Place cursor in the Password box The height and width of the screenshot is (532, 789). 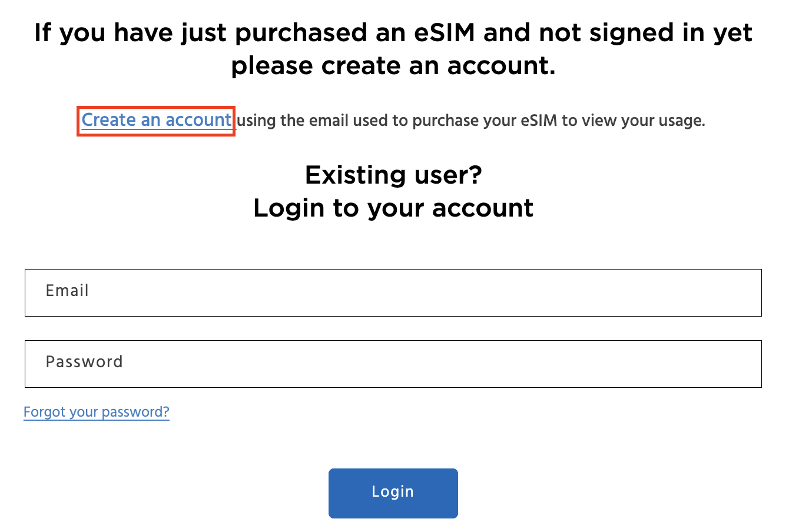coord(393,364)
